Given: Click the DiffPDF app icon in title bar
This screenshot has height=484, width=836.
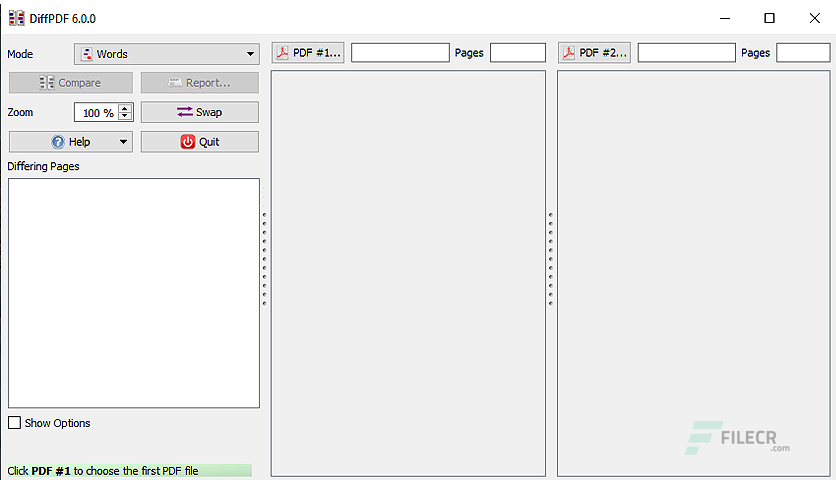Looking at the screenshot, I should 17,18.
